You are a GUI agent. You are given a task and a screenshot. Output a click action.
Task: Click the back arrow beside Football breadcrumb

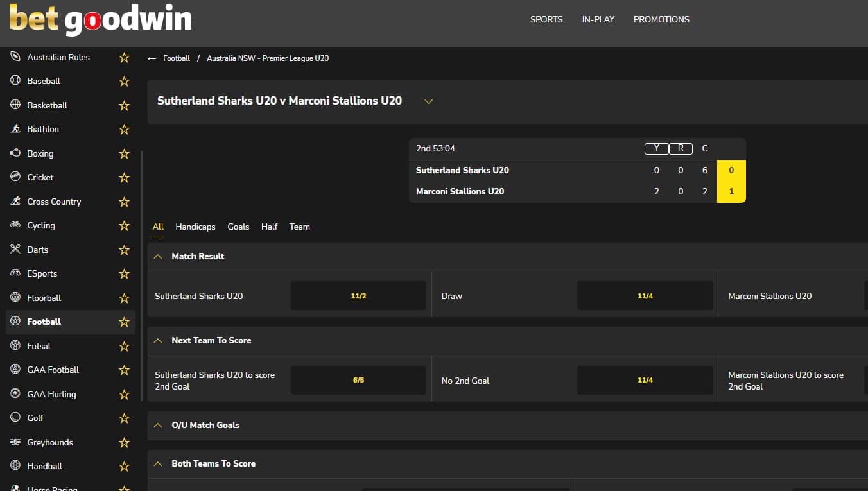click(x=152, y=58)
